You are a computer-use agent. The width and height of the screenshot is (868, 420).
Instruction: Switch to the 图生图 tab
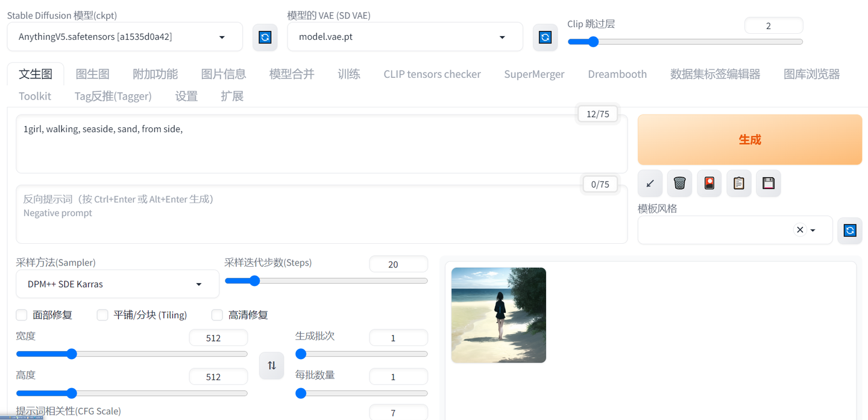pyautogui.click(x=93, y=73)
